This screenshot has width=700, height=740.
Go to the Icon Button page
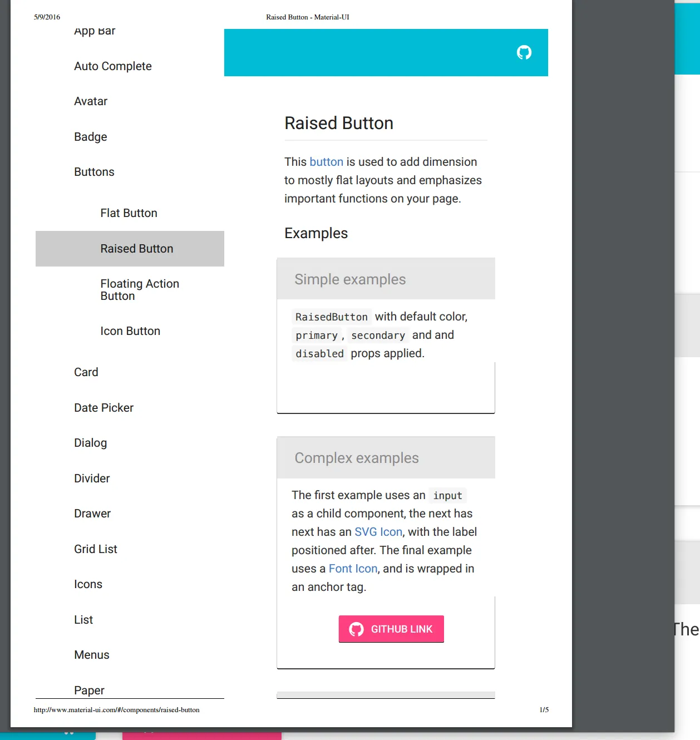tap(130, 331)
